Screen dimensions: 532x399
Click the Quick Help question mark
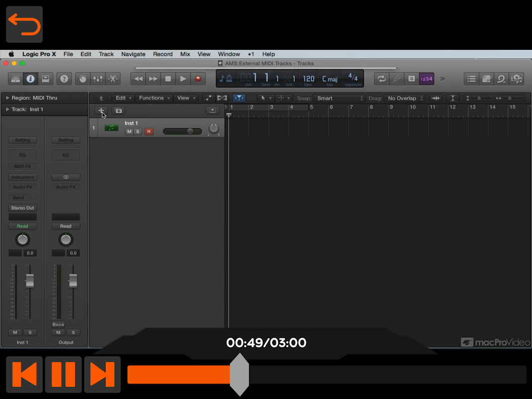pyautogui.click(x=64, y=79)
